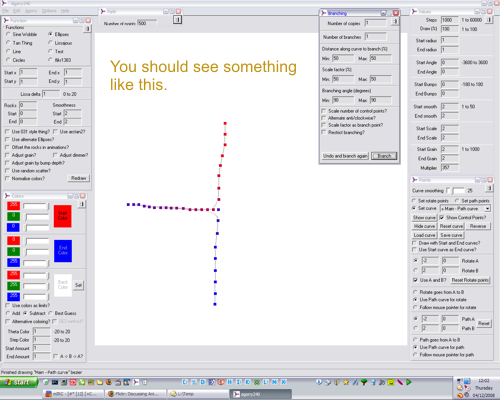Tick Adjust grain by bump depth
This screenshot has width=500, height=400.
pos(7,163)
